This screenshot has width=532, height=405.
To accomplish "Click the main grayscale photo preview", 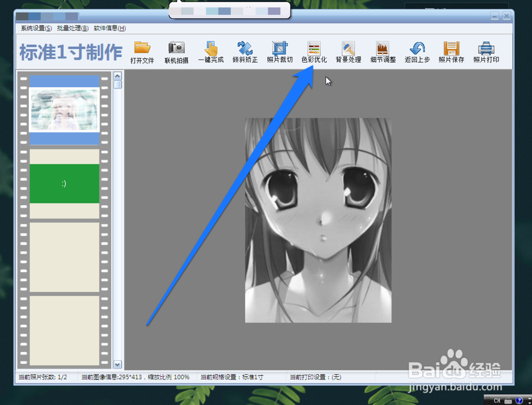I will 318,220.
